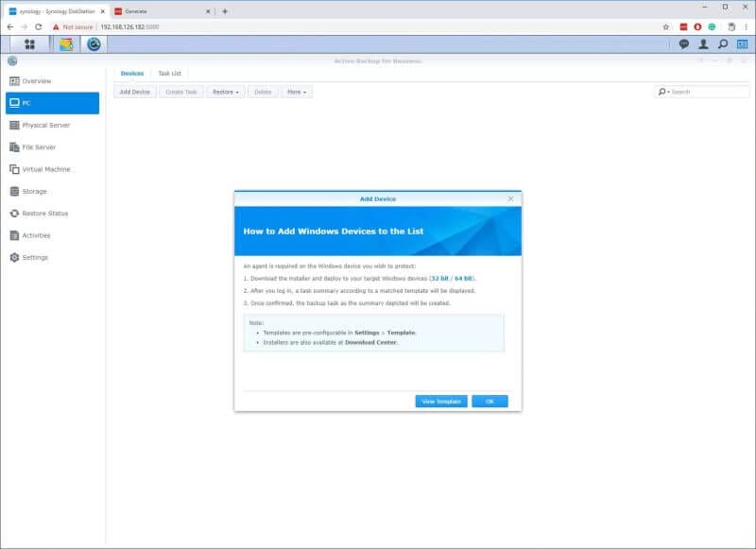The height and width of the screenshot is (549, 756).
Task: Select Physical Server in the sidebar
Action: pos(45,125)
